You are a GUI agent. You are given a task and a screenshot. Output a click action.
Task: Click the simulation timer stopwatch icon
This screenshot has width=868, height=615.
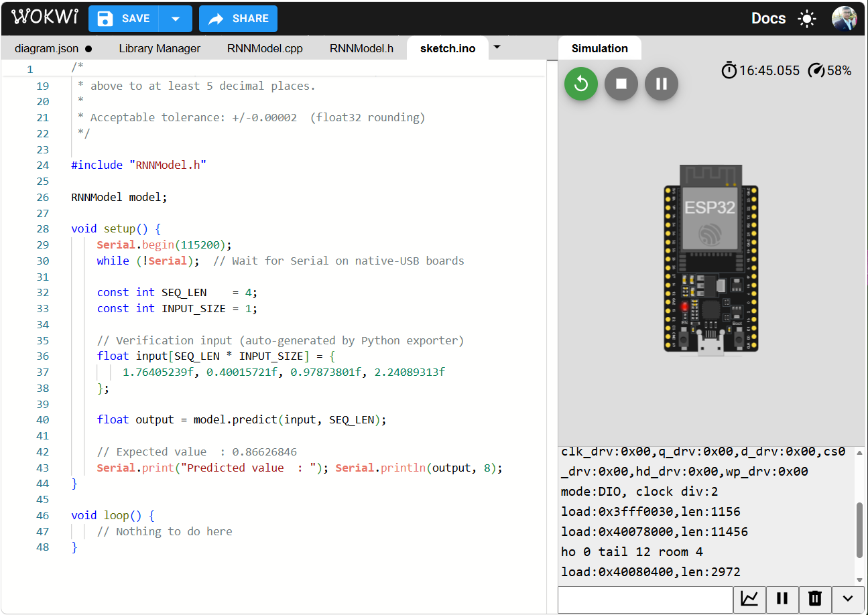point(729,70)
